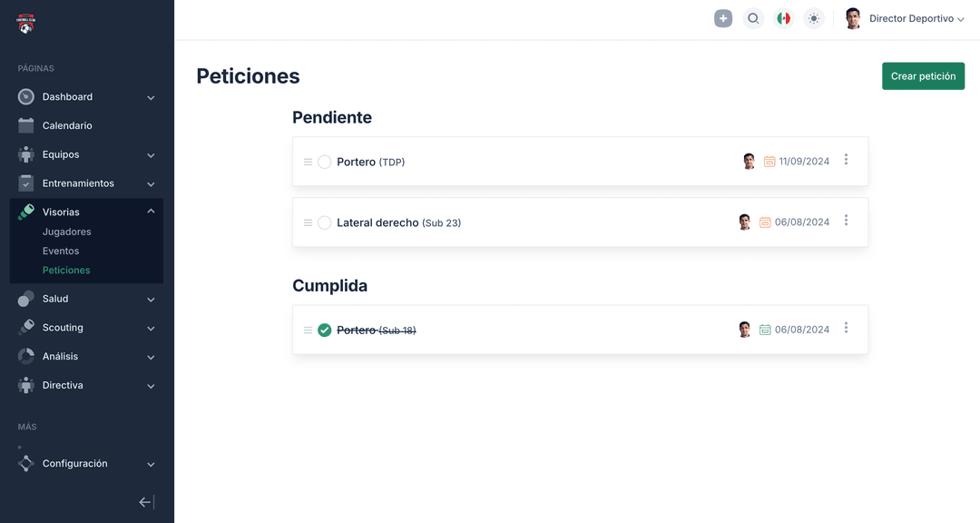Collapse the sidebar with the arrow icon
This screenshot has height=523, width=980.
pyautogui.click(x=144, y=501)
